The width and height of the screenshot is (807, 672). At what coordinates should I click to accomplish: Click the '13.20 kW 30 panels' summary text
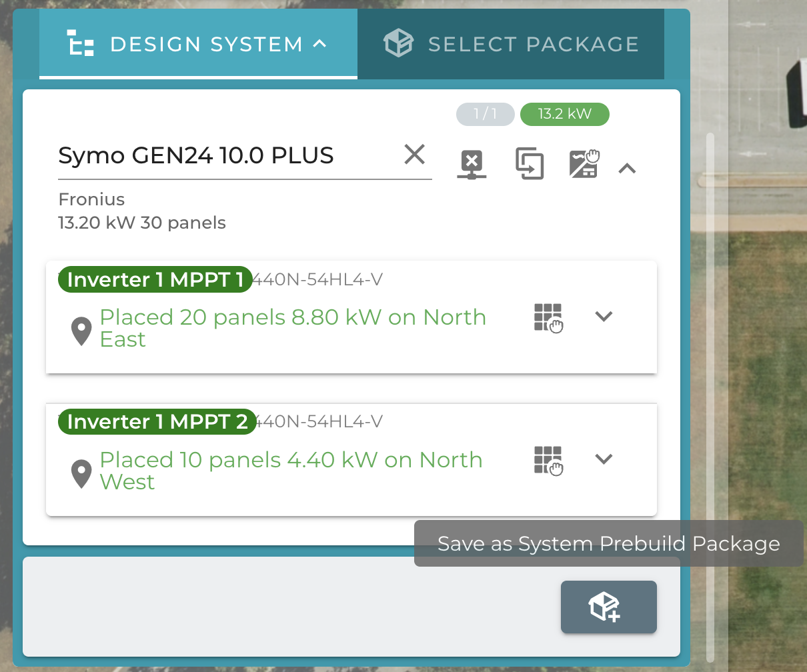coord(142,223)
